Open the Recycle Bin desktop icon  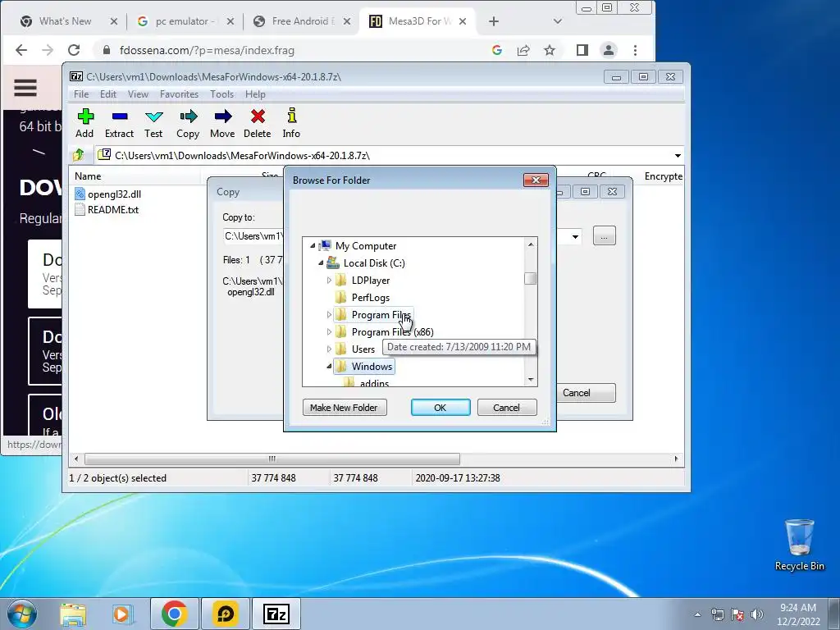click(799, 546)
